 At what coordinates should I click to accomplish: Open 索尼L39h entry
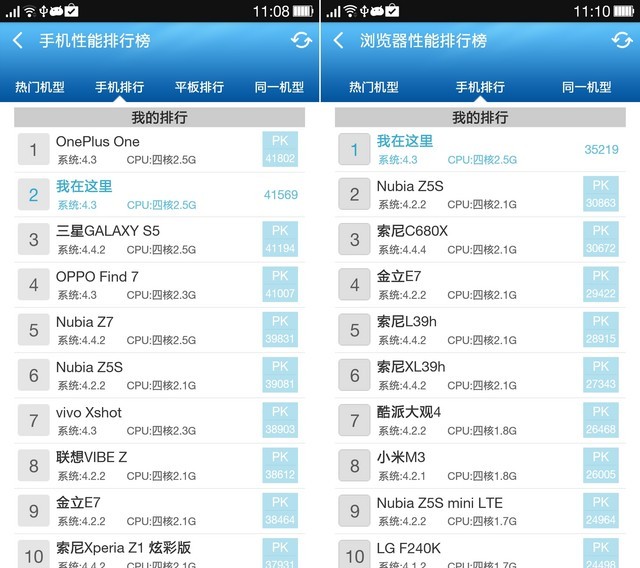480,330
